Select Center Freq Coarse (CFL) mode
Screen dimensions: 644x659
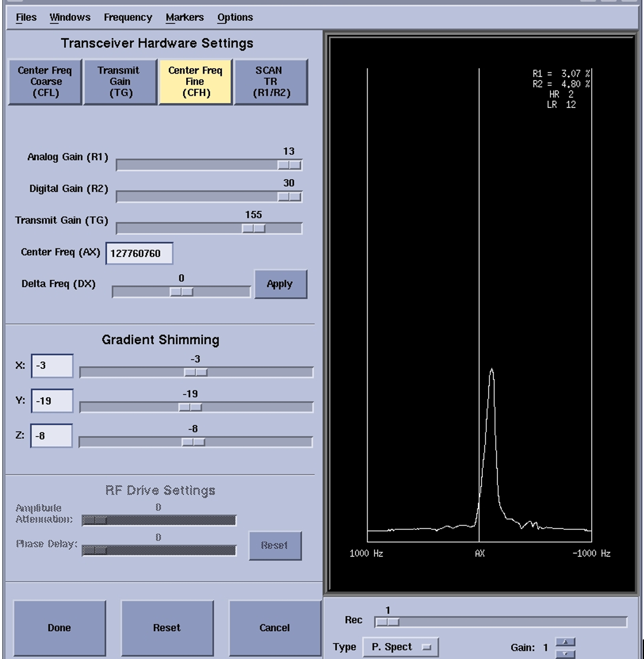coord(45,82)
